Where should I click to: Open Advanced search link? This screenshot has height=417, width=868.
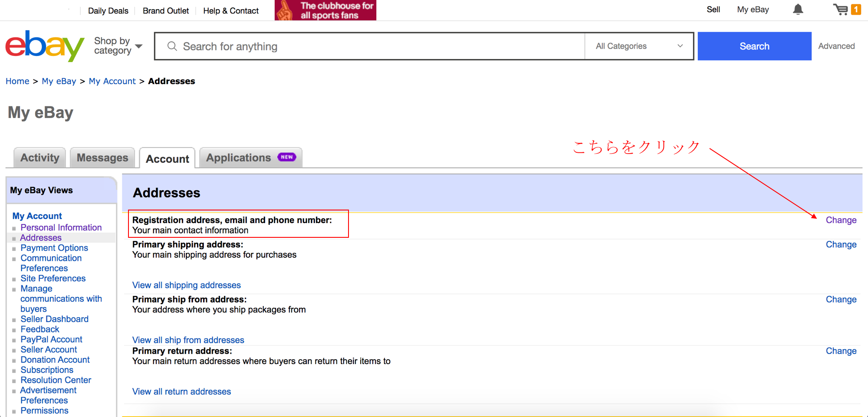click(x=836, y=46)
